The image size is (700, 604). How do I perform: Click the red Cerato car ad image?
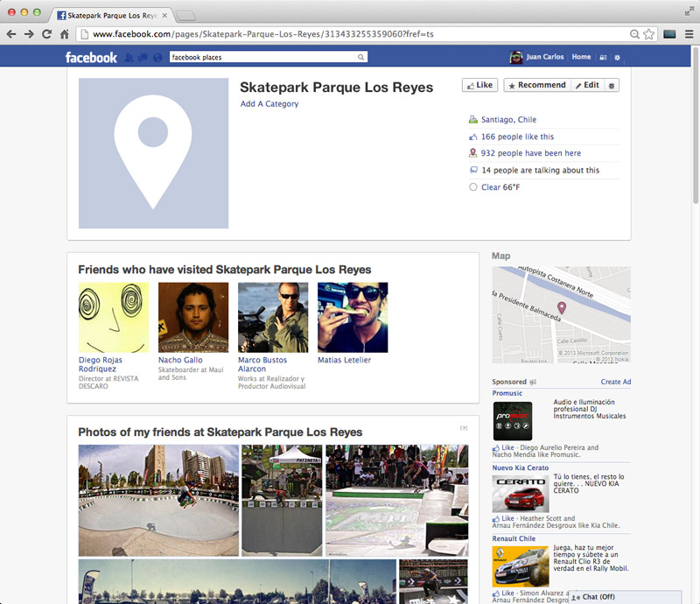[x=521, y=494]
